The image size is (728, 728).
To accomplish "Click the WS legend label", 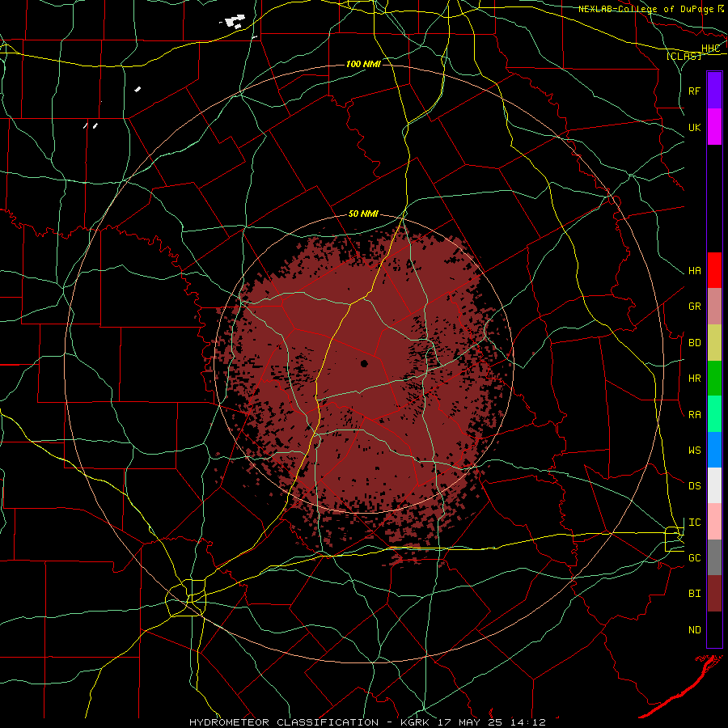I will coord(694,451).
